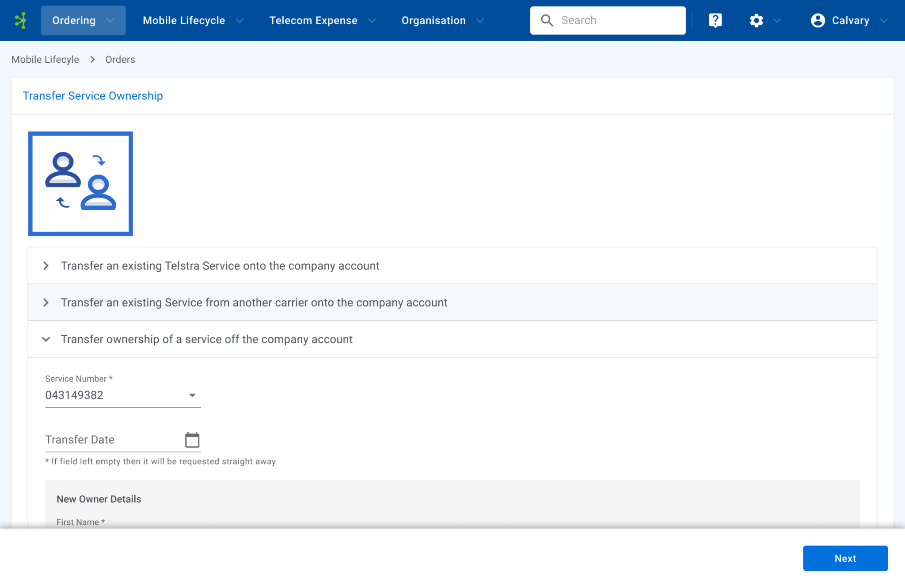Click the search magnifier icon
Screen dimensions: 905x588
point(547,20)
